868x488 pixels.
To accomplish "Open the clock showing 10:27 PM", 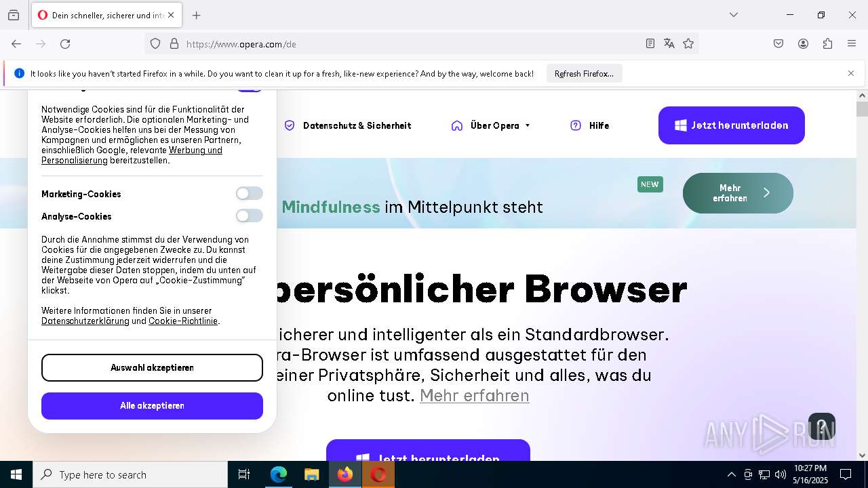I will [810, 474].
